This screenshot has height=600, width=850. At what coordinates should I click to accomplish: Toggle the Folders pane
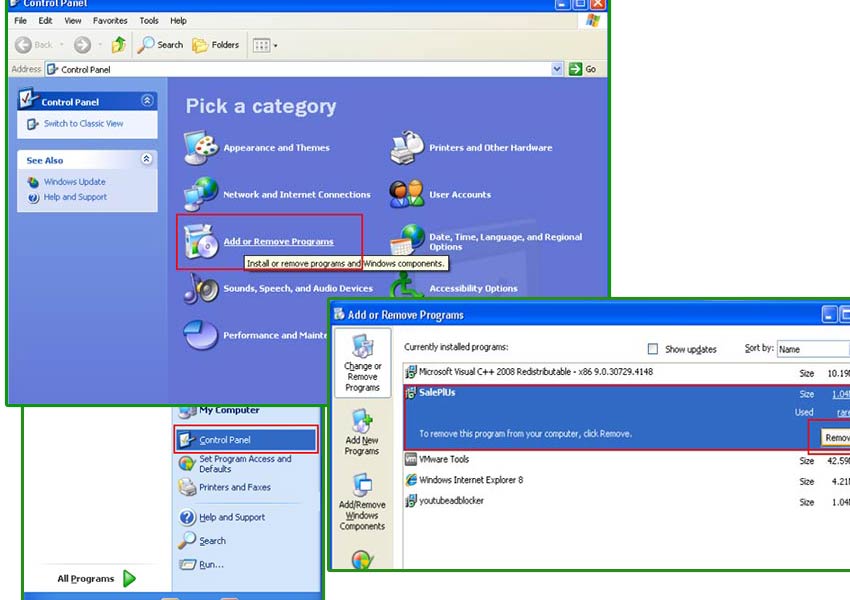[215, 45]
